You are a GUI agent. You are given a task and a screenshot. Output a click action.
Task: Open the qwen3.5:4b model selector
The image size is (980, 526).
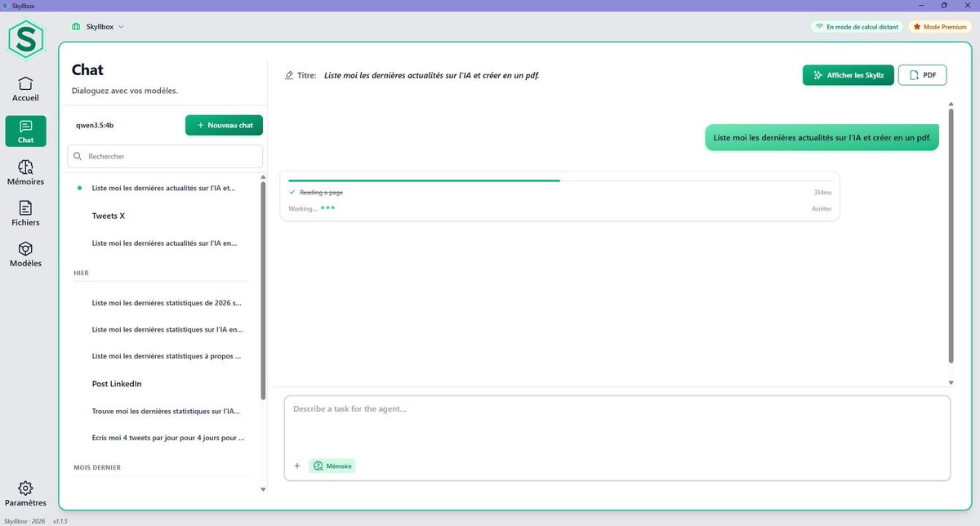(93, 125)
